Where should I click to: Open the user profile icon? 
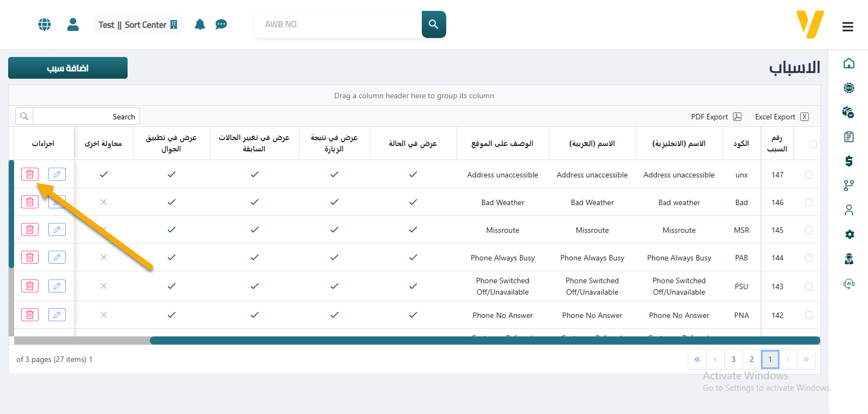click(73, 24)
